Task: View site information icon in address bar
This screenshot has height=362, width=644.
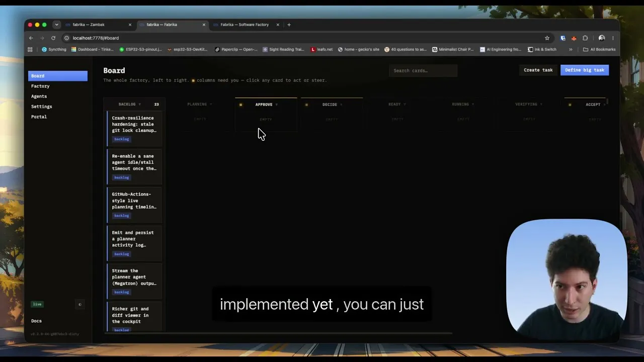Action: 66,38
